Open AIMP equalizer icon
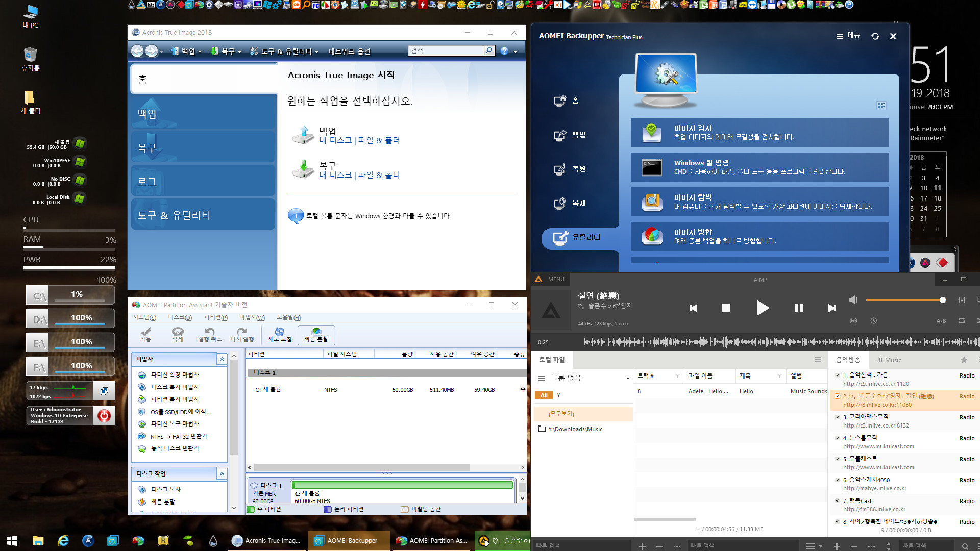 tap(962, 300)
